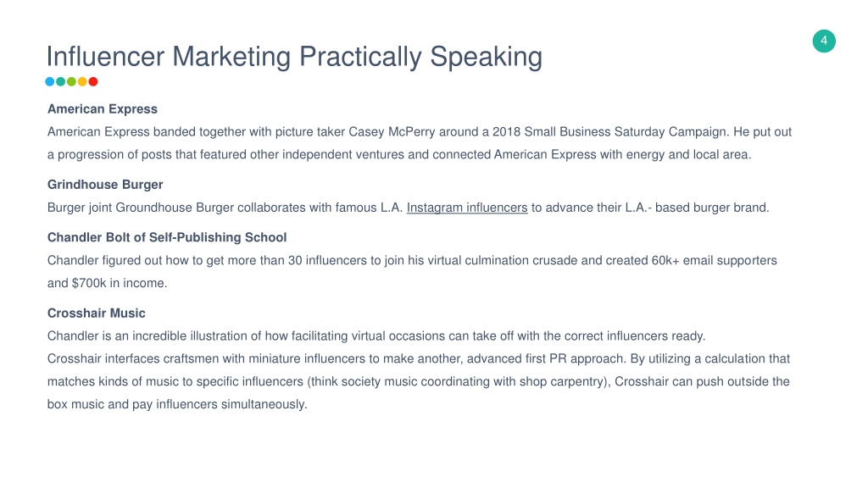Click the line 'box music and pay influencers simultaneously.'
Viewport: 868px width, 488px height.
pos(177,404)
